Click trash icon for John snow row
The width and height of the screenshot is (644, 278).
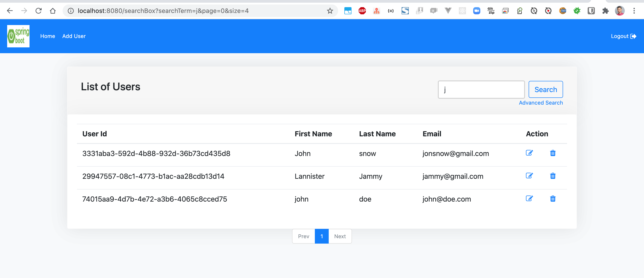(x=553, y=153)
